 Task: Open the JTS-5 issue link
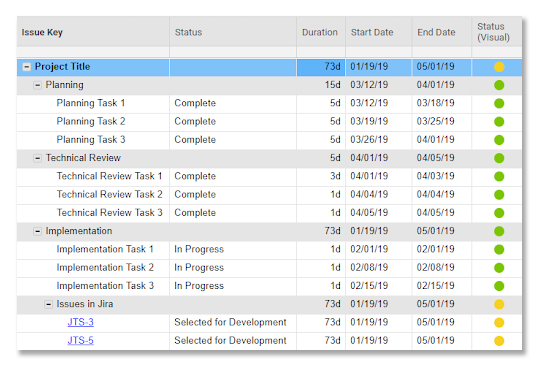[81, 340]
